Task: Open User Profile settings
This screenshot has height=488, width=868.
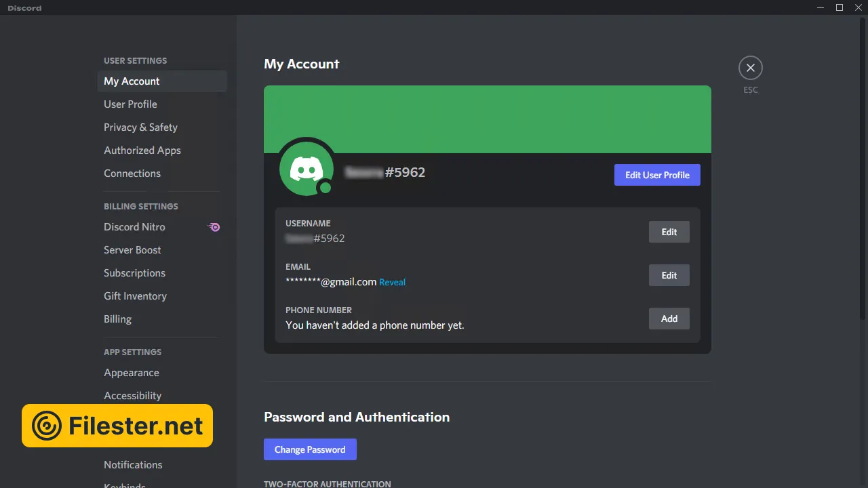Action: [x=130, y=104]
